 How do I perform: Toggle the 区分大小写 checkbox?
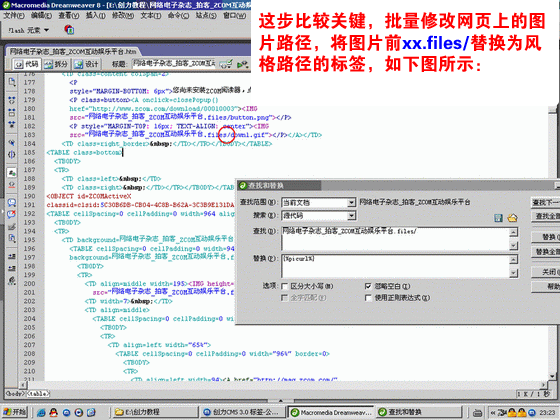click(x=285, y=286)
